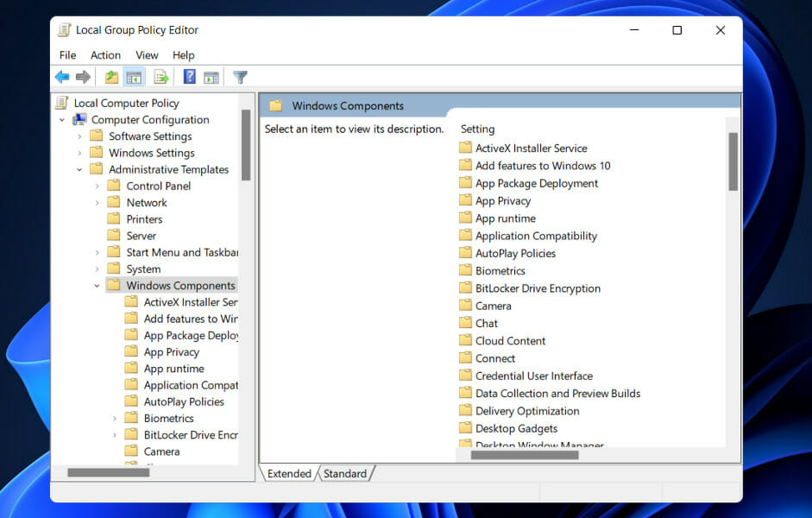Expand the System tree node

click(x=97, y=268)
